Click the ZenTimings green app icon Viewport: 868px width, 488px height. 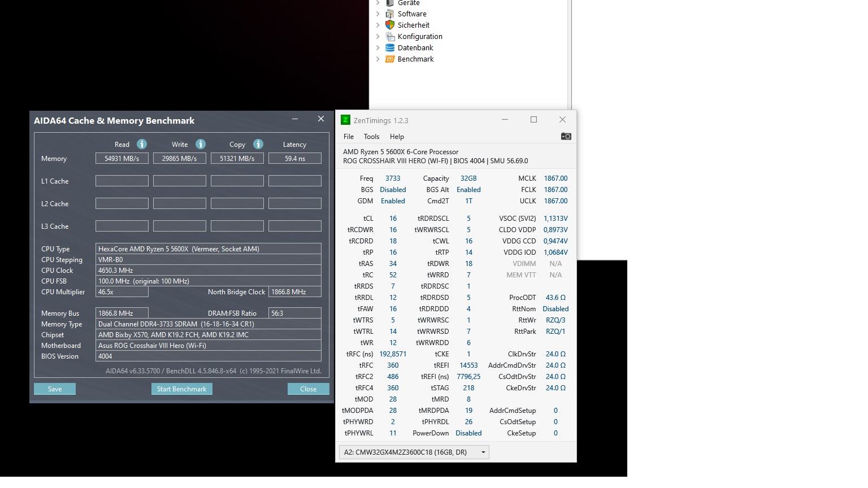[345, 120]
